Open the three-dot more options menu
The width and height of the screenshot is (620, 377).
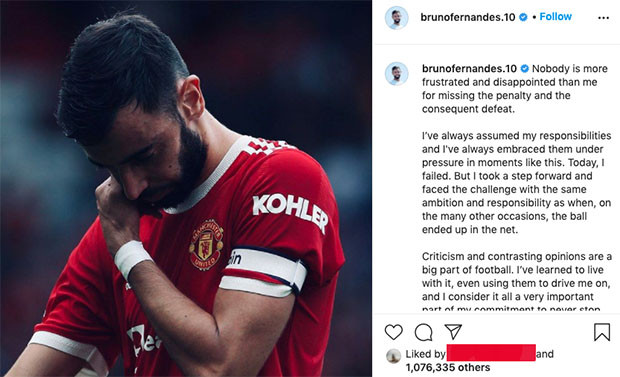pos(603,18)
